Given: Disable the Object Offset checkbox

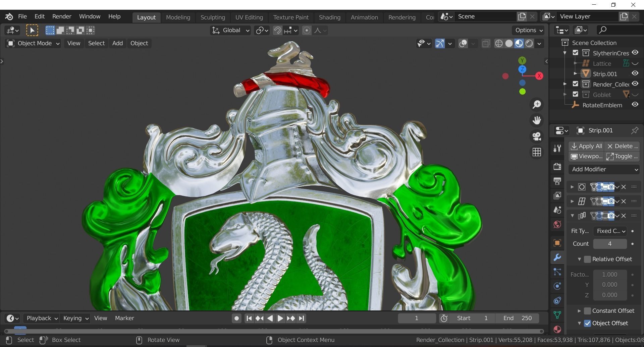Looking at the screenshot, I should tap(587, 323).
